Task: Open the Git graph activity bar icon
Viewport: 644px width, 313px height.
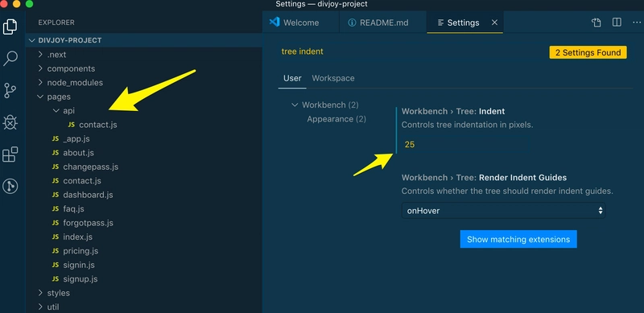Action: pyautogui.click(x=10, y=187)
